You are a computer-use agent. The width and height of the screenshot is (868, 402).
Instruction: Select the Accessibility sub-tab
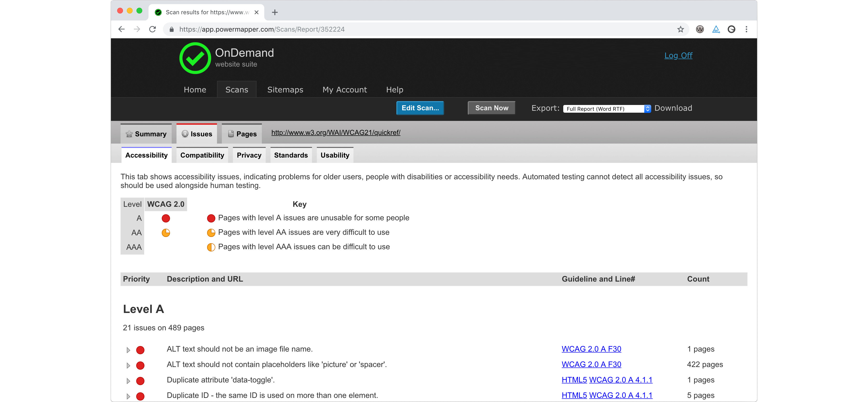(x=146, y=155)
